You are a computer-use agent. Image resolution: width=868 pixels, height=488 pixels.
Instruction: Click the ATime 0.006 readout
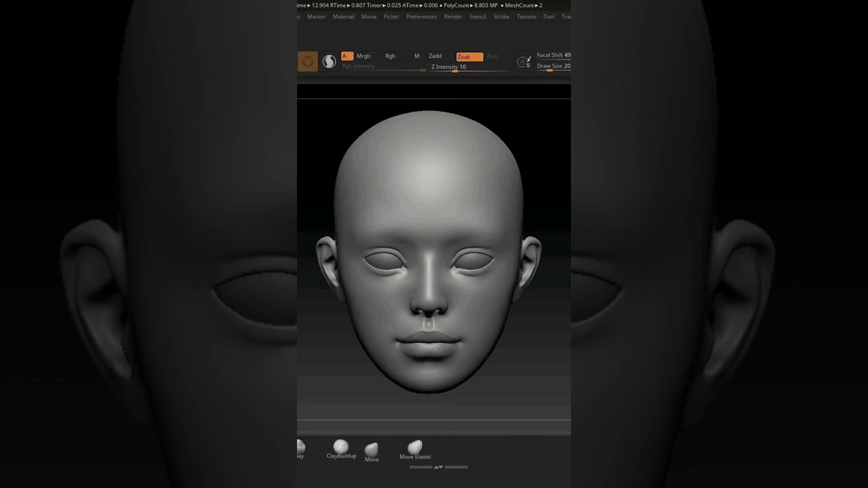(420, 5)
